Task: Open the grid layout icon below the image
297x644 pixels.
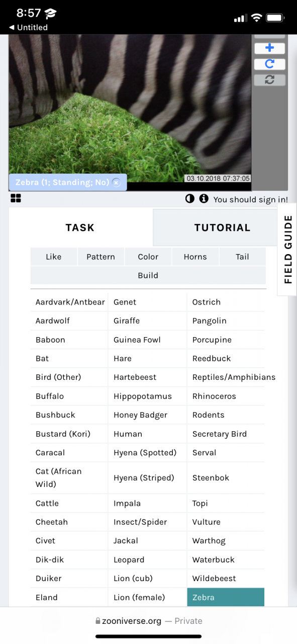Action: 16,198
